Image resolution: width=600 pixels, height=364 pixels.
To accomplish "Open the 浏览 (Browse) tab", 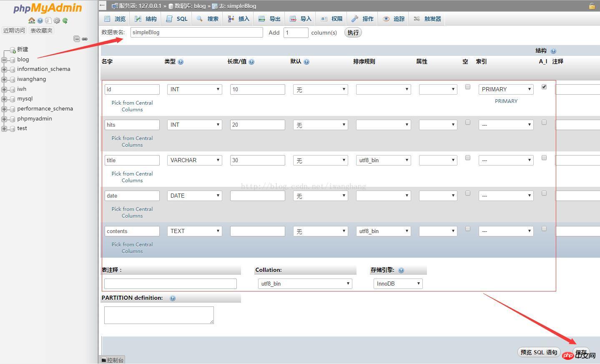I will coord(115,19).
